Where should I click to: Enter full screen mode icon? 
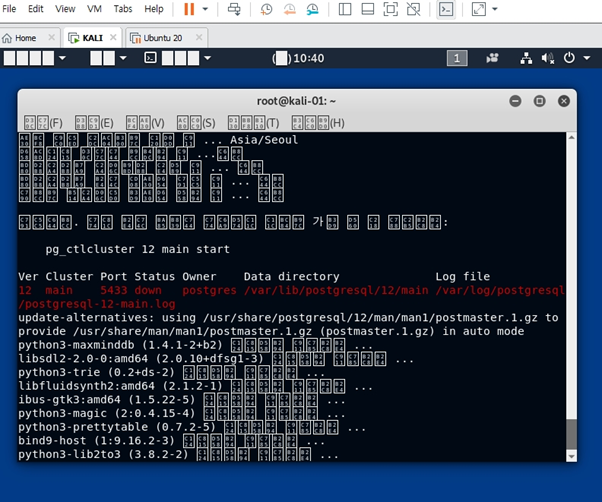coord(390,9)
